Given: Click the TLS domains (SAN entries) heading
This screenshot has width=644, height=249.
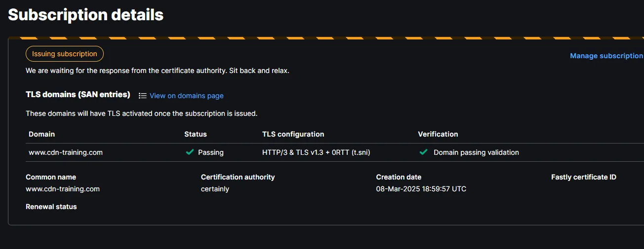Looking at the screenshot, I should pos(78,94).
